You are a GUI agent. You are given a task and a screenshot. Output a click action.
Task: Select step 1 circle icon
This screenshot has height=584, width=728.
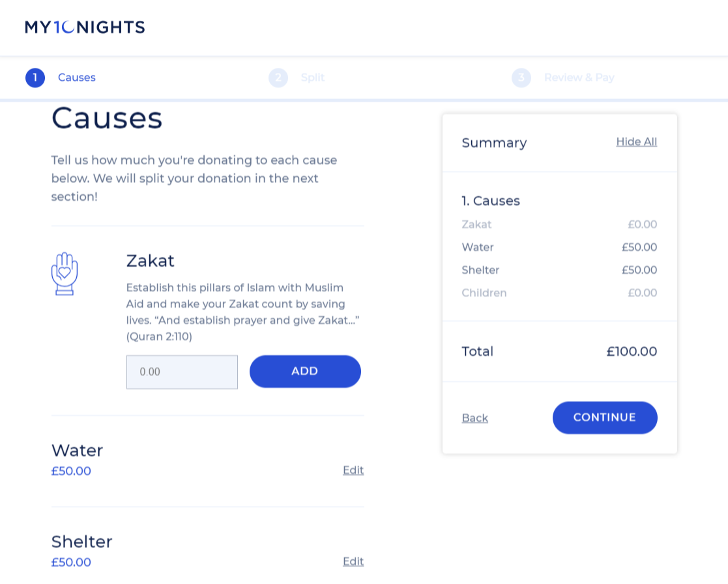(35, 78)
